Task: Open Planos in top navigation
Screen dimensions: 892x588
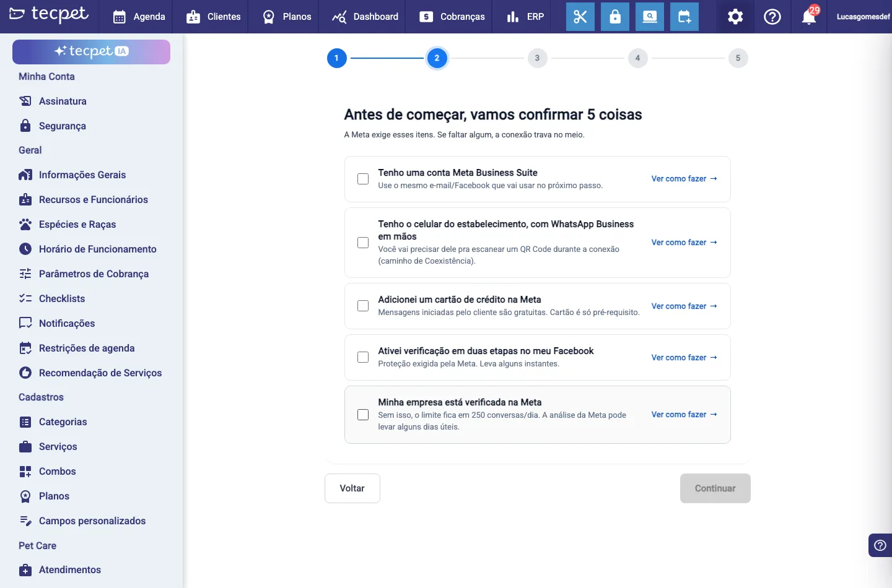Action: point(287,17)
